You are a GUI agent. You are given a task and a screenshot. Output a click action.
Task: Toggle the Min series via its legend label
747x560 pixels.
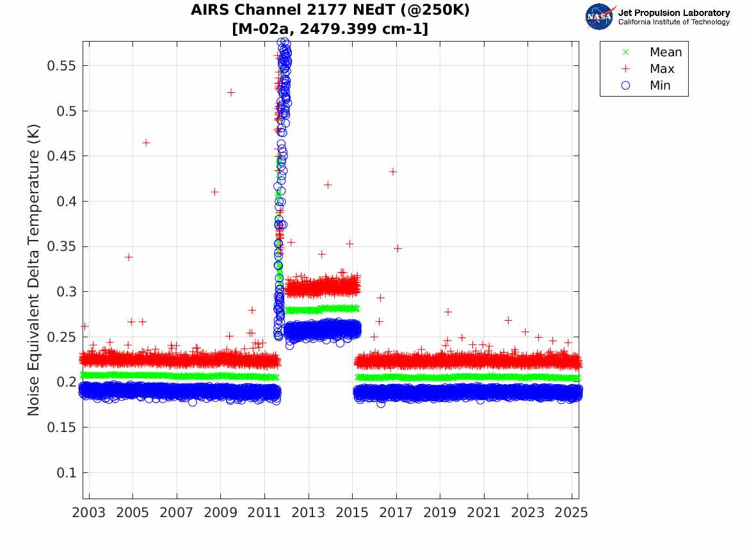tap(660, 85)
